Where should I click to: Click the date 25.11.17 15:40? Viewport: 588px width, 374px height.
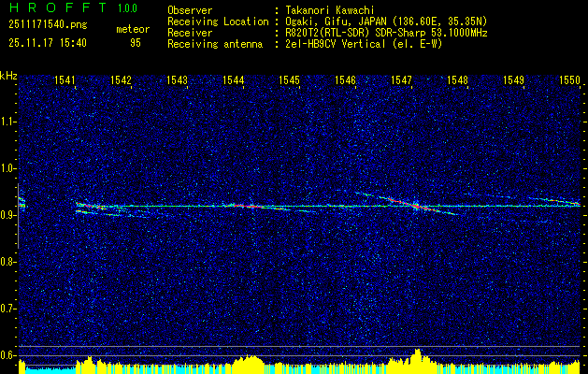click(48, 43)
